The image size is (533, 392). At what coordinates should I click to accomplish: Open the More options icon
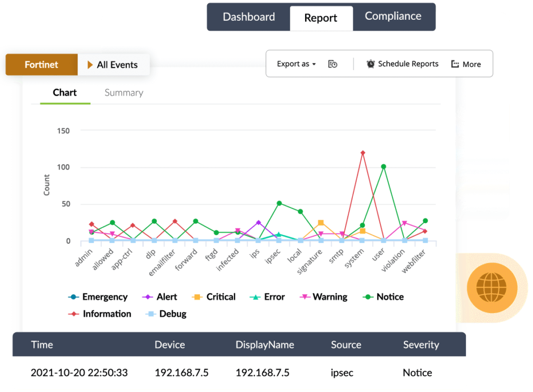(x=455, y=64)
